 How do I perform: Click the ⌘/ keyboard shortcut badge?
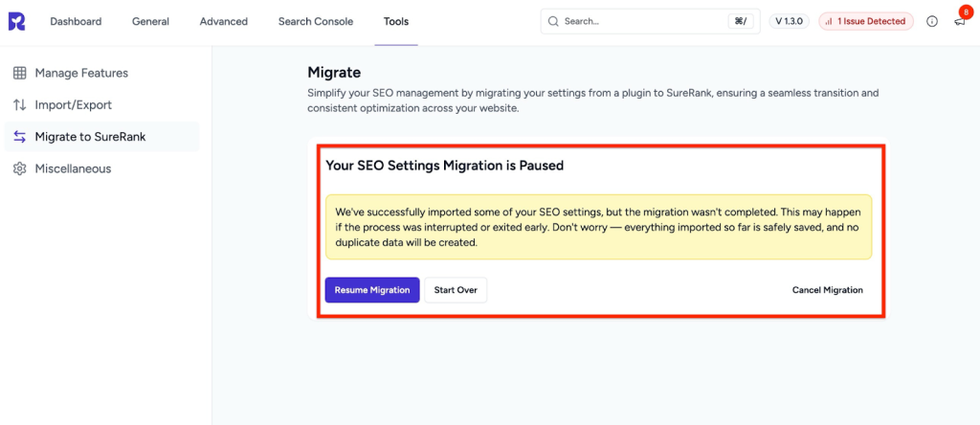[741, 21]
